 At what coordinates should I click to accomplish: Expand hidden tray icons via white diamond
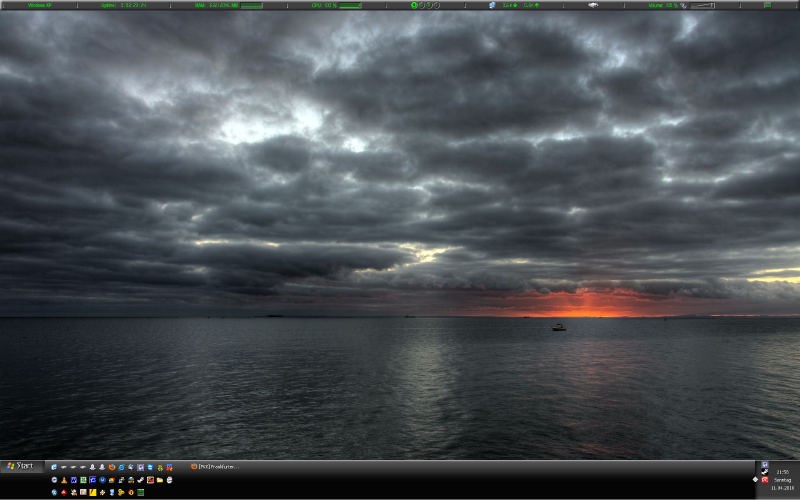pos(755,480)
